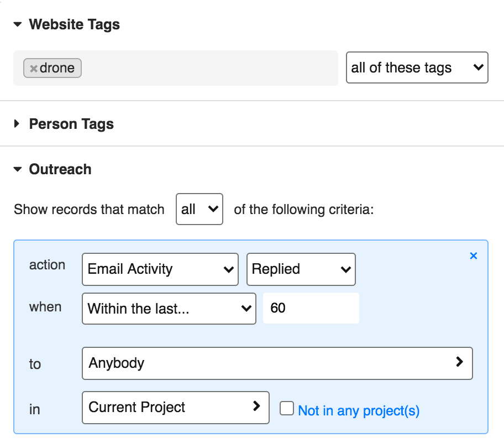The image size is (504, 448).
Task: Collapse the Outreach section triangle
Action: pyautogui.click(x=18, y=169)
